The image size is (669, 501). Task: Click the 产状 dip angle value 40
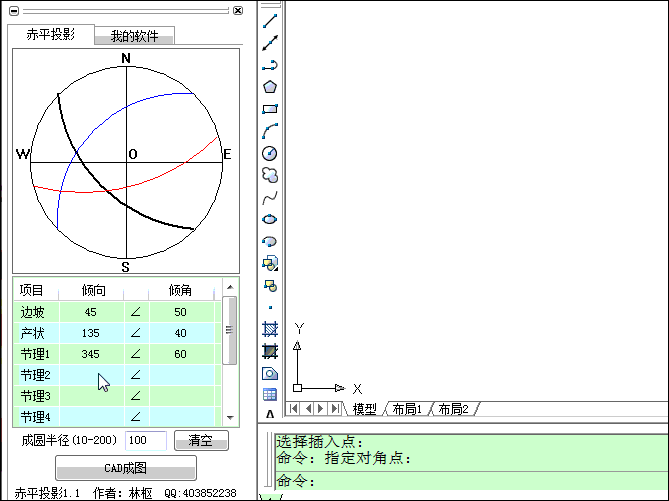click(180, 333)
